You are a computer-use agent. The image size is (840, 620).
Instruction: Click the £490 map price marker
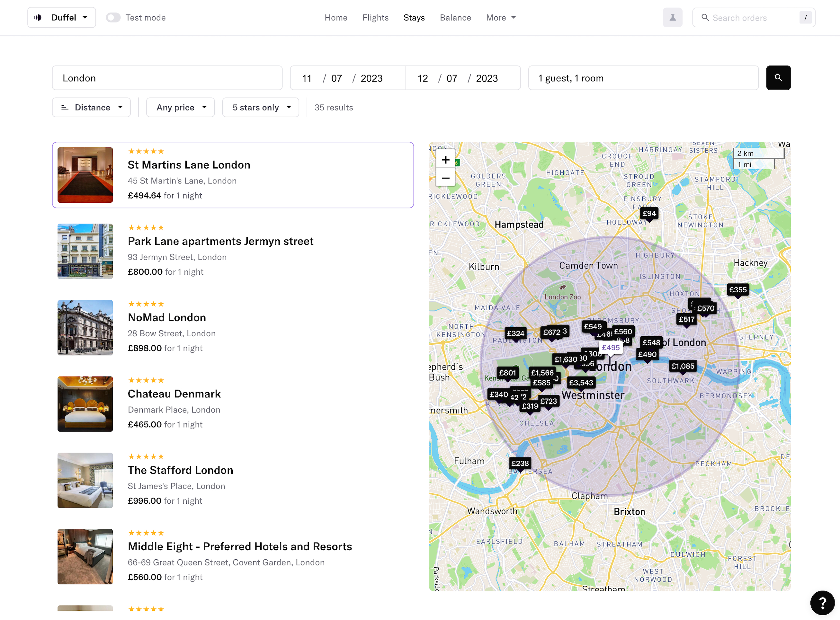[647, 354]
